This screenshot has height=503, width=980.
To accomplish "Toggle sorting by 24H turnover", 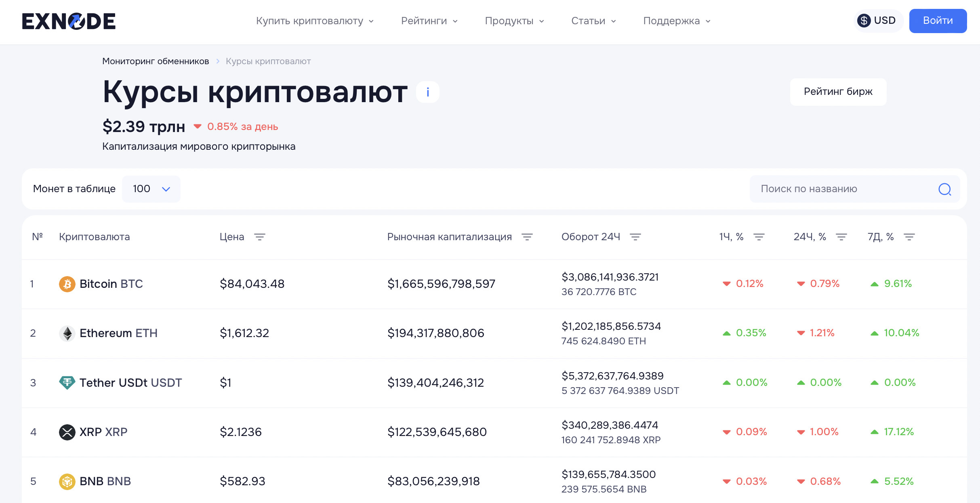I will (635, 237).
